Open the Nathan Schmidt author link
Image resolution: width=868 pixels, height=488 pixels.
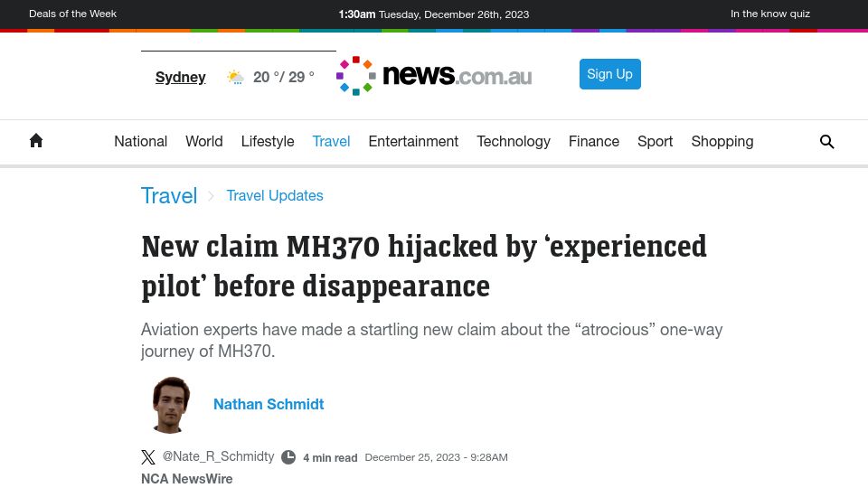(269, 405)
